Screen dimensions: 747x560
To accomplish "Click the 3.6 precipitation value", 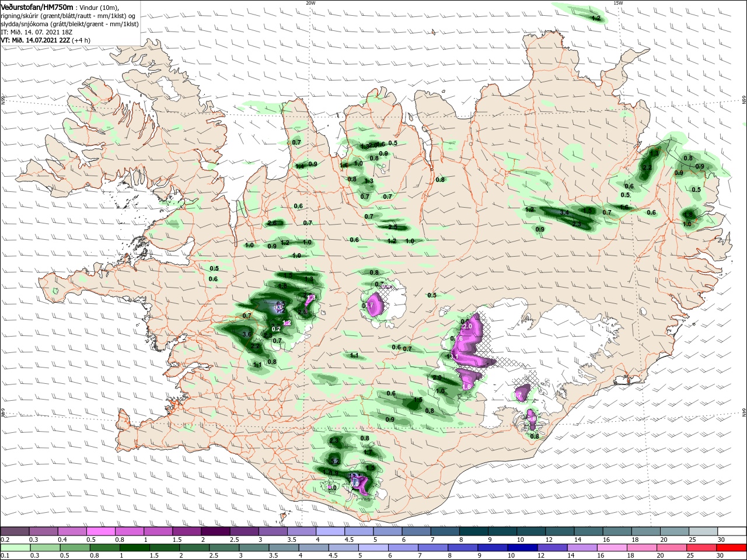I will [x=246, y=334].
